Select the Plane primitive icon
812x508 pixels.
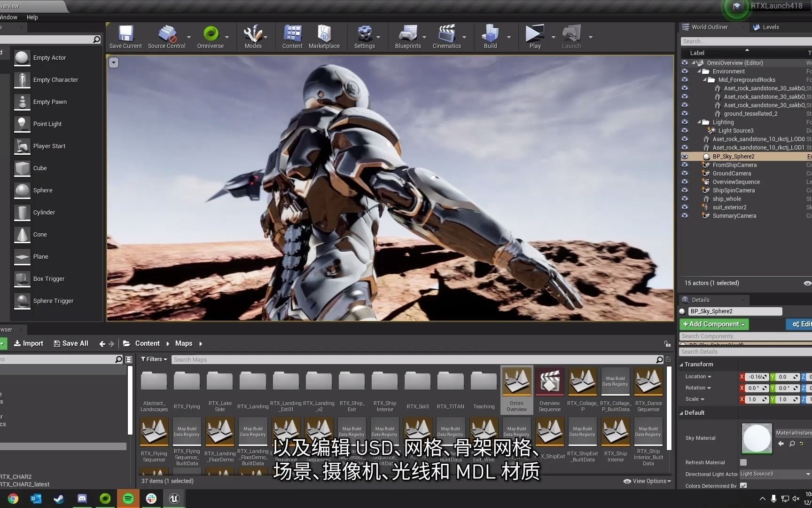click(x=22, y=257)
